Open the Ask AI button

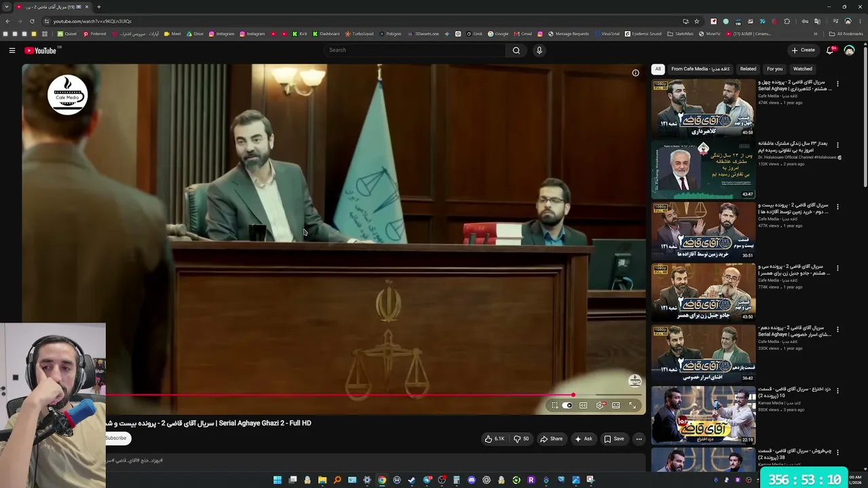583,439
